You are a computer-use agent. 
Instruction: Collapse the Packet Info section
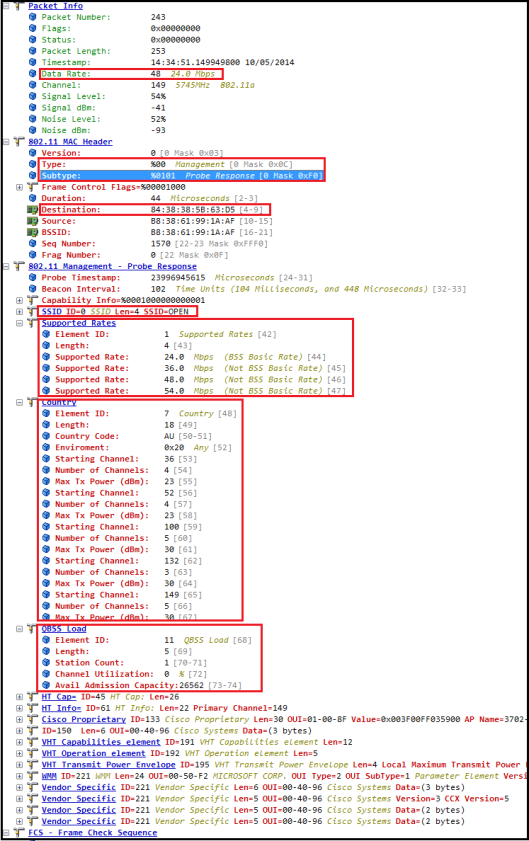click(x=6, y=6)
